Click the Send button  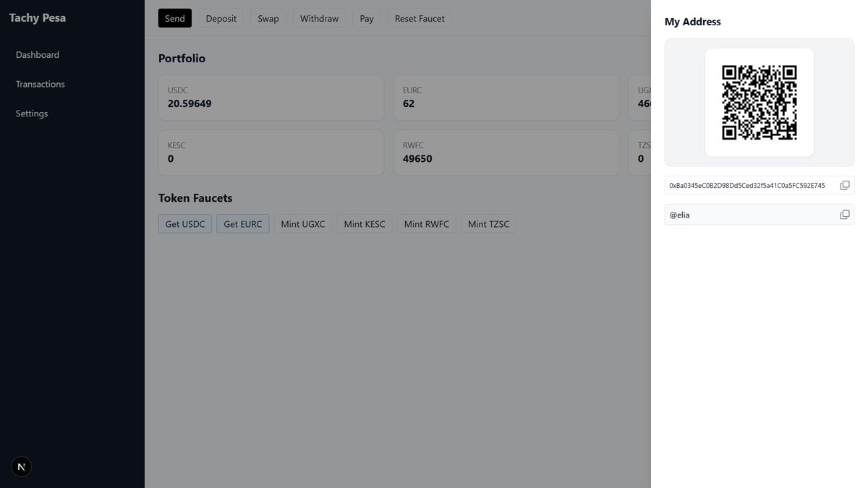pos(175,19)
